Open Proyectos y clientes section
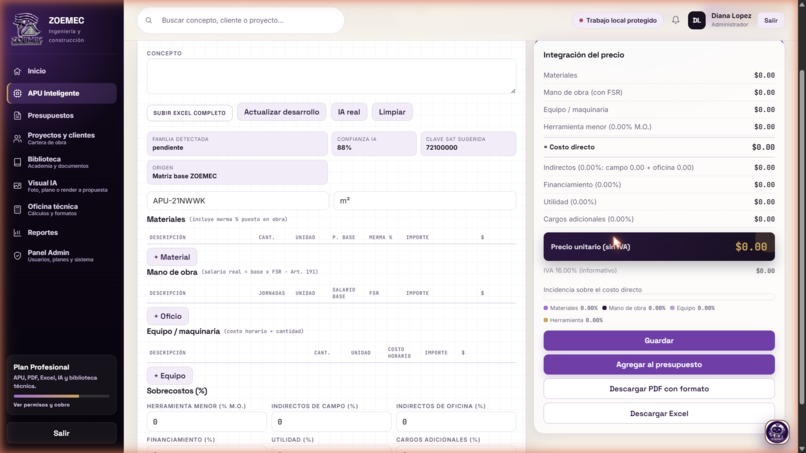 (62, 139)
